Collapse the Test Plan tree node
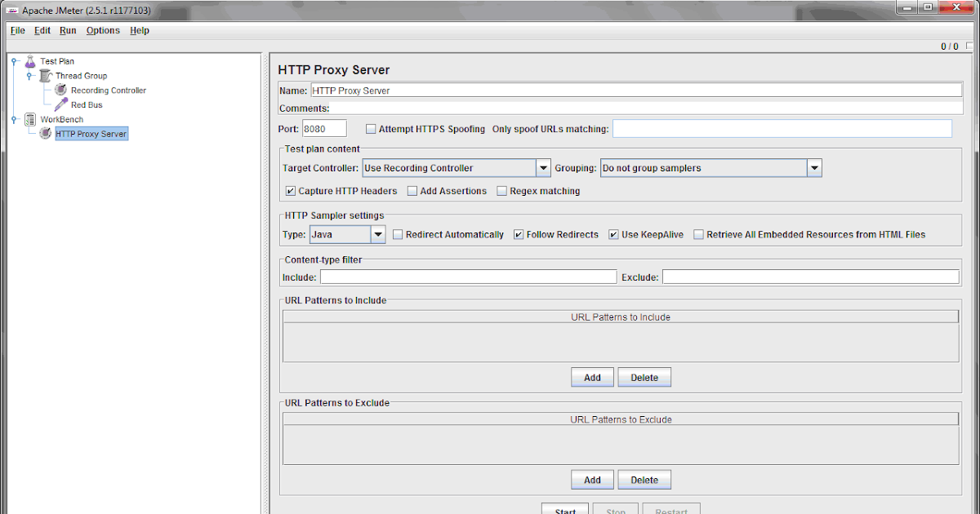 click(x=15, y=61)
